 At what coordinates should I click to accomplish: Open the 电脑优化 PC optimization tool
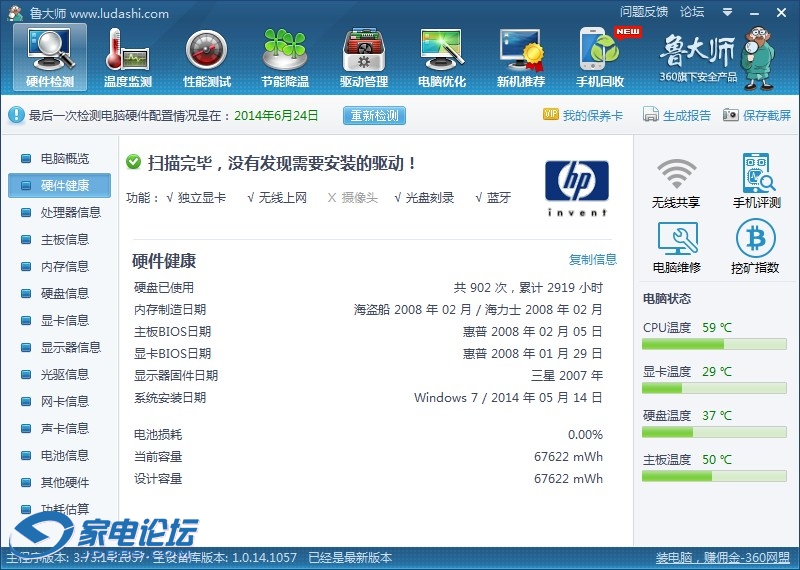pos(442,58)
